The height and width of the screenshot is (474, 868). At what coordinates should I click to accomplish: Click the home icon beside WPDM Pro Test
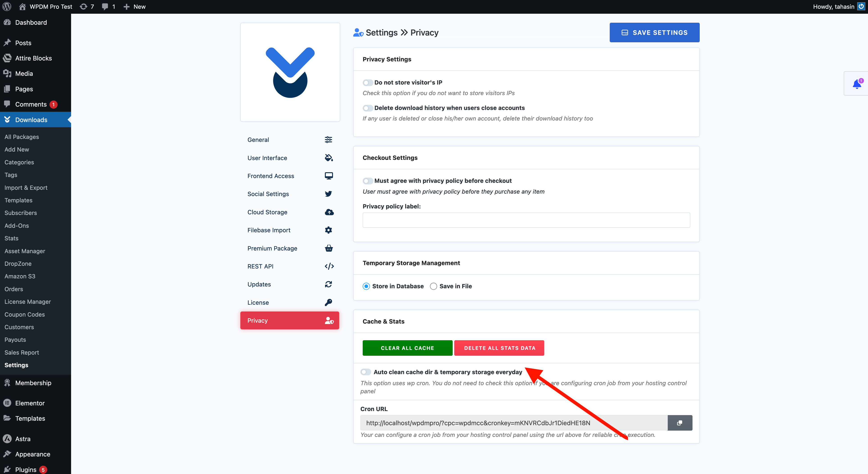coord(22,7)
